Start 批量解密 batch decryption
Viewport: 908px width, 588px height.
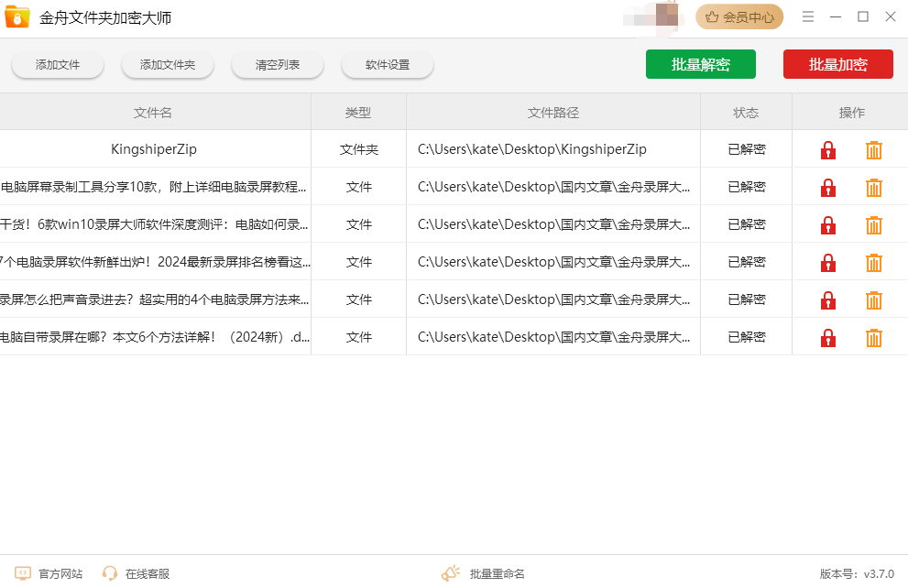[x=701, y=64]
